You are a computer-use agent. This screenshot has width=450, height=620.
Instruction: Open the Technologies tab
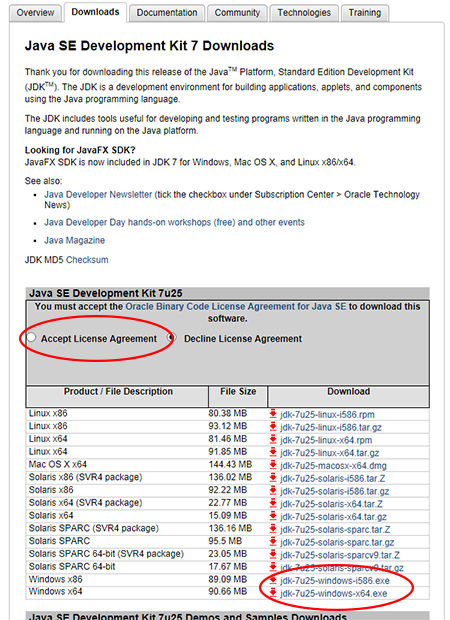pyautogui.click(x=304, y=13)
